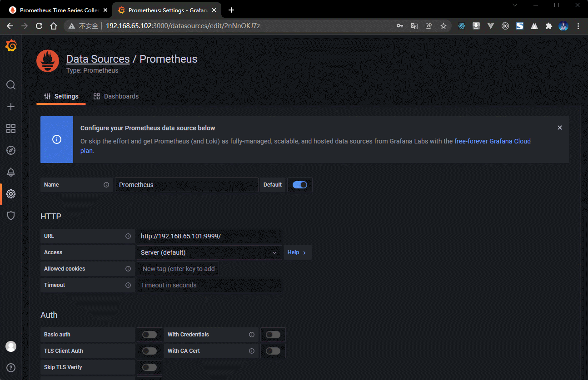Click the blue info icon in banner
588x380 pixels.
click(x=57, y=139)
